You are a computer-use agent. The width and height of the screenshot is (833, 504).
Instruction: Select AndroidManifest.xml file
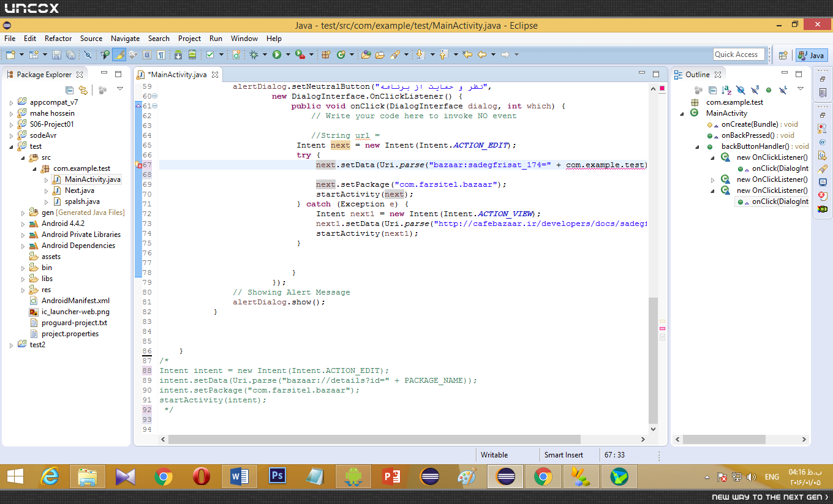[x=75, y=301]
